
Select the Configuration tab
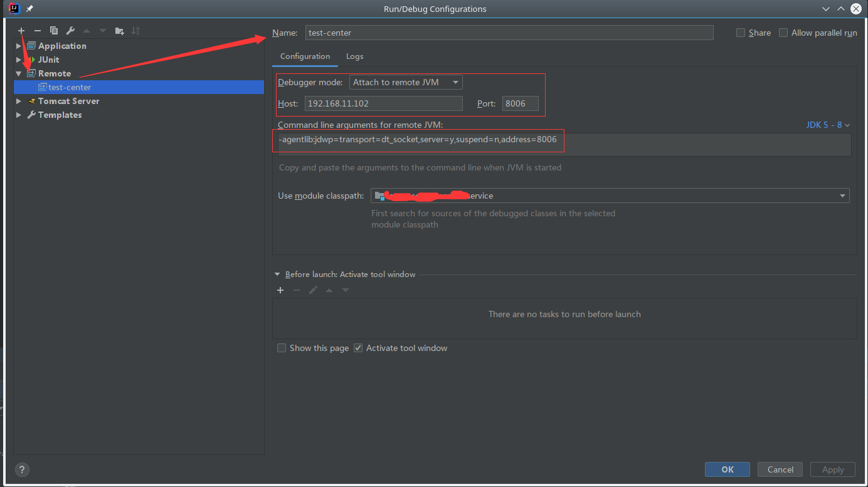(x=305, y=56)
